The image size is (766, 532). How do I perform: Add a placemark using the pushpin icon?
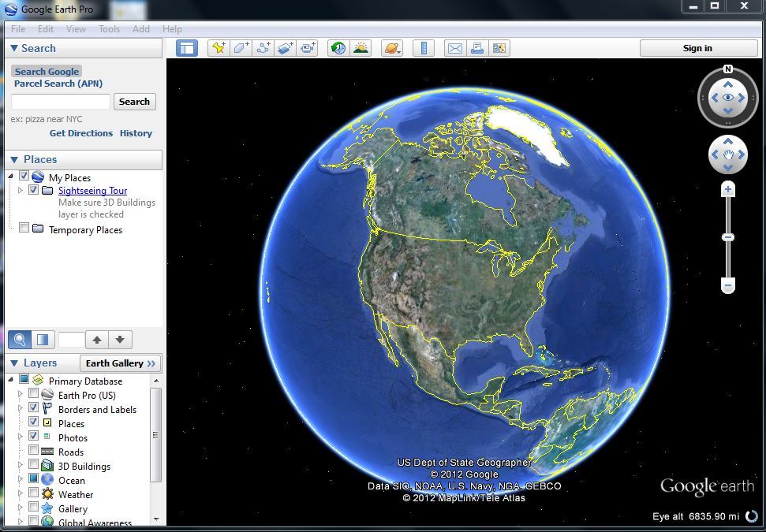[x=219, y=48]
